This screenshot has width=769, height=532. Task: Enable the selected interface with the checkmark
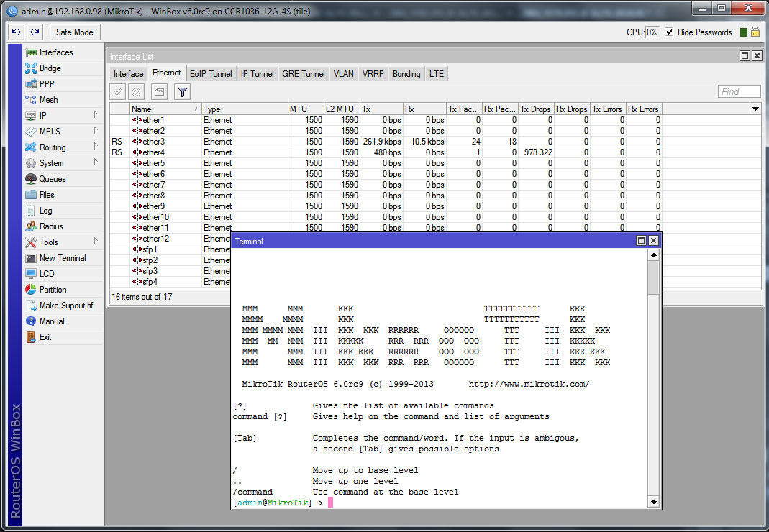pos(117,91)
